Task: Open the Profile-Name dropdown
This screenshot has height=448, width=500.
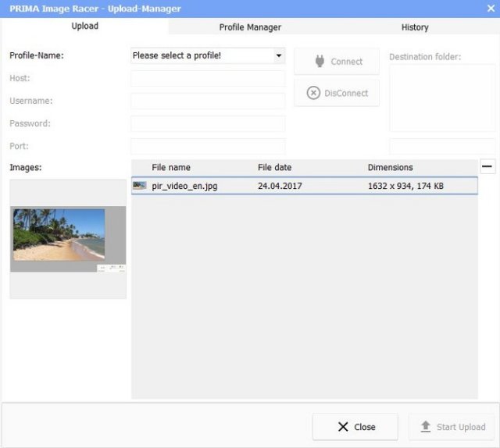Action: 279,56
